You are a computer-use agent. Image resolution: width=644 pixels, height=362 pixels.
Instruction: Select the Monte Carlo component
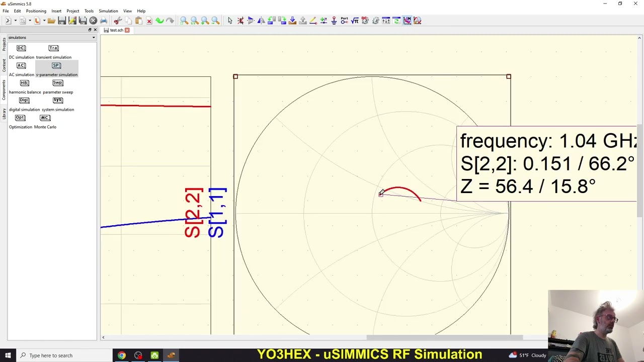(x=45, y=122)
